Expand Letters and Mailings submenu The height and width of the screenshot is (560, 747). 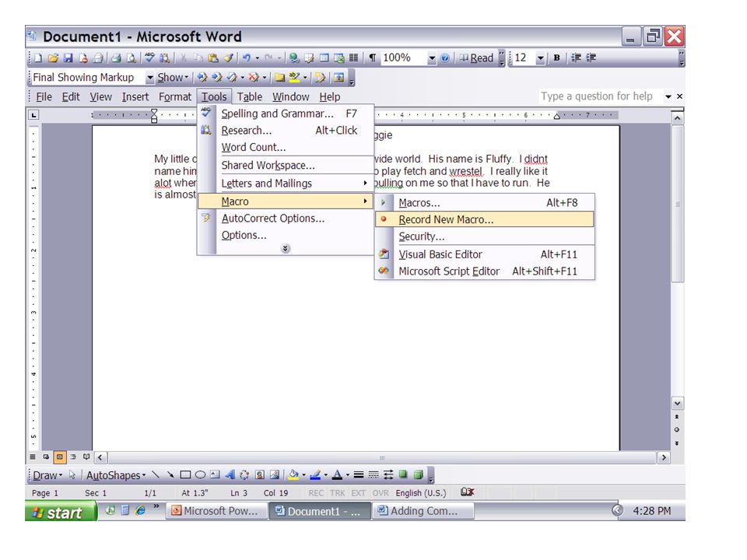286,184
